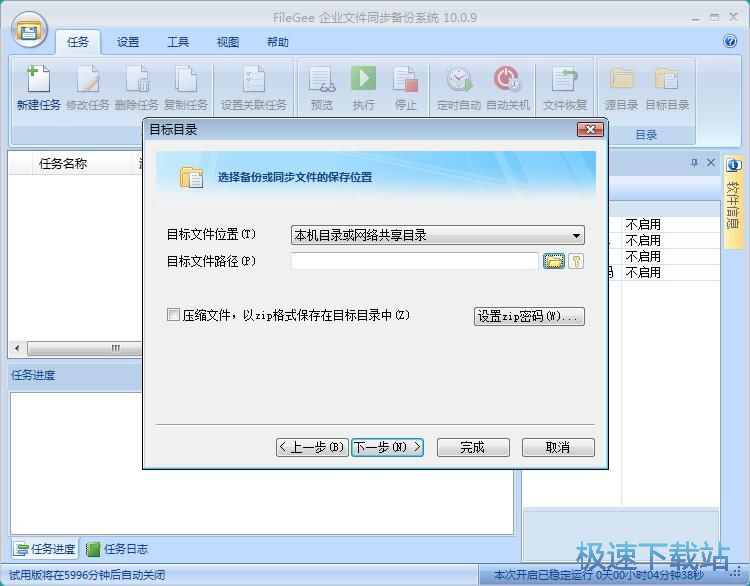Close the 目标目录 dialog with red X
Viewport: 750px width, 586px height.
click(x=590, y=130)
